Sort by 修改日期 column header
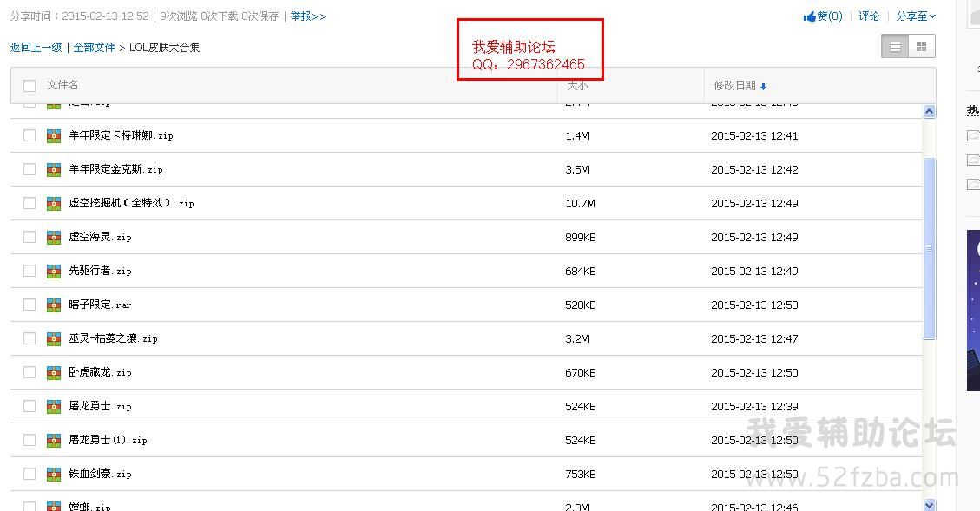The height and width of the screenshot is (511, 980). (735, 86)
